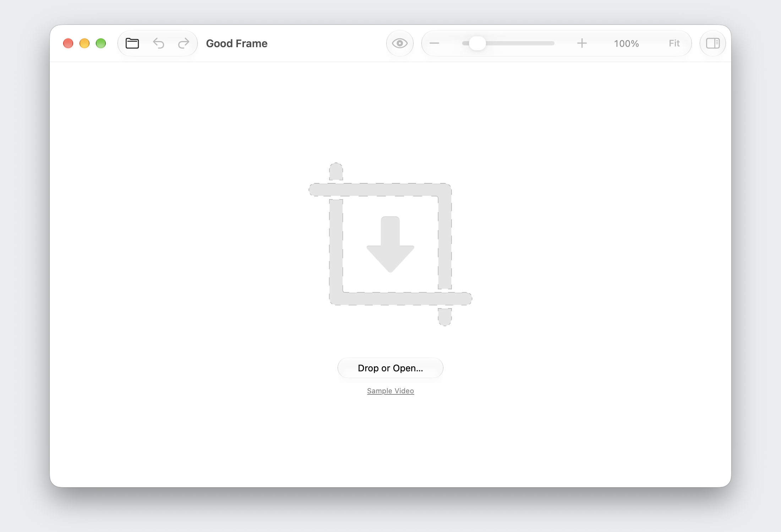Close the window with red button
Viewport: 781px width, 532px height.
coord(68,43)
